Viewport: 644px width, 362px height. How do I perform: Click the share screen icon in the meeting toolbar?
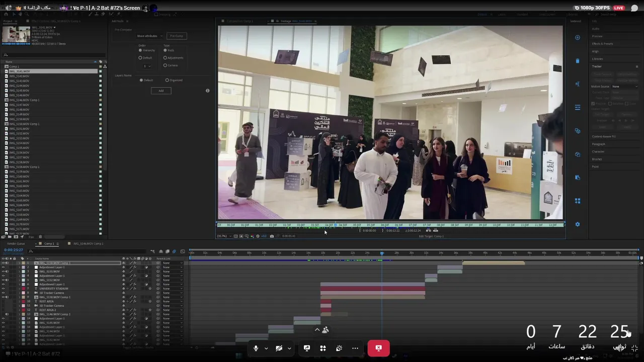point(307,348)
